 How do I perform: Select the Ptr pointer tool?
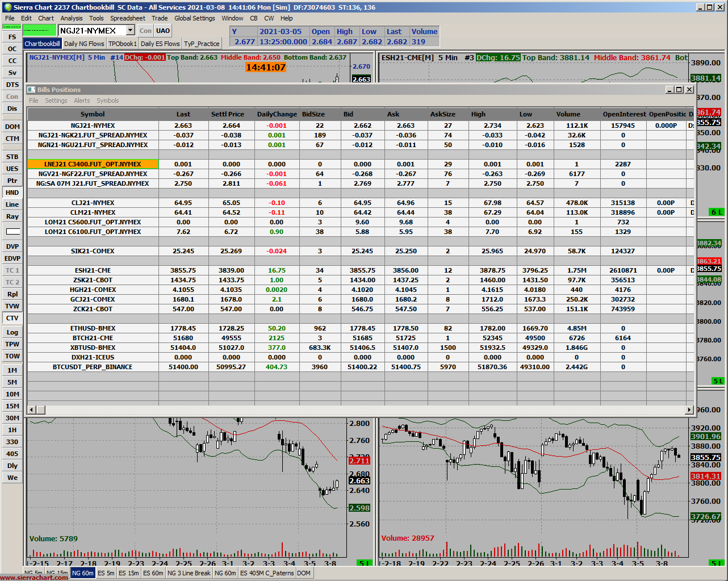[12, 181]
